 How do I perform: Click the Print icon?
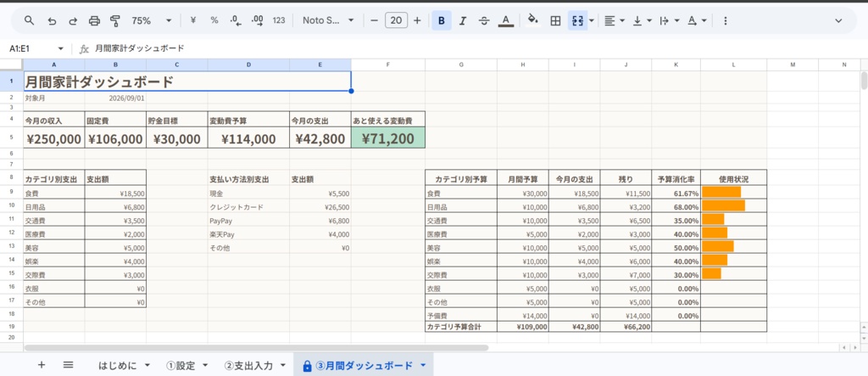point(95,20)
